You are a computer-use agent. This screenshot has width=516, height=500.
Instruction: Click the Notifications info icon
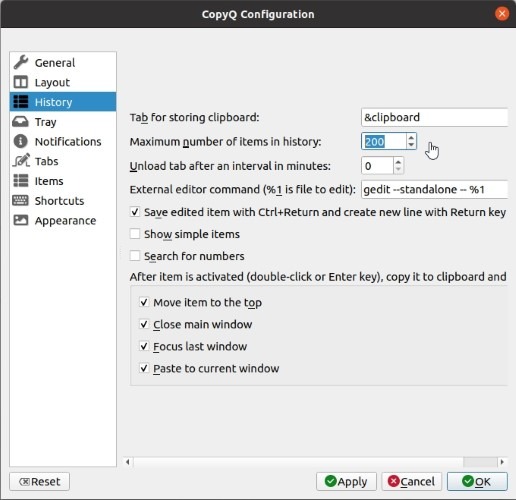(x=21, y=141)
